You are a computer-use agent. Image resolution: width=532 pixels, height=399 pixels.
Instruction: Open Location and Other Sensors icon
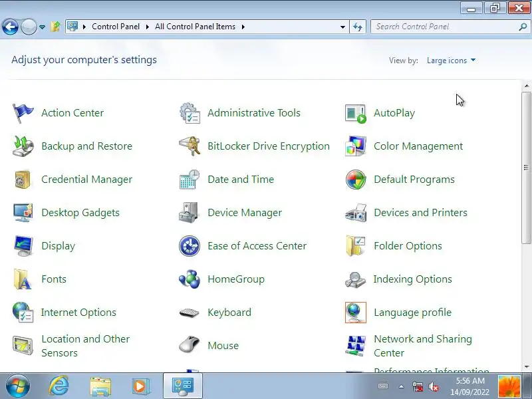point(23,346)
